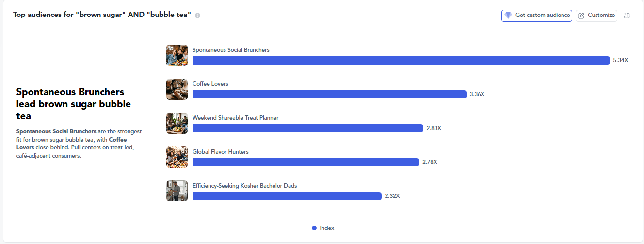644x244 pixels.
Task: Click the Spontaneous Social Brunchers label text
Action: [x=231, y=50]
